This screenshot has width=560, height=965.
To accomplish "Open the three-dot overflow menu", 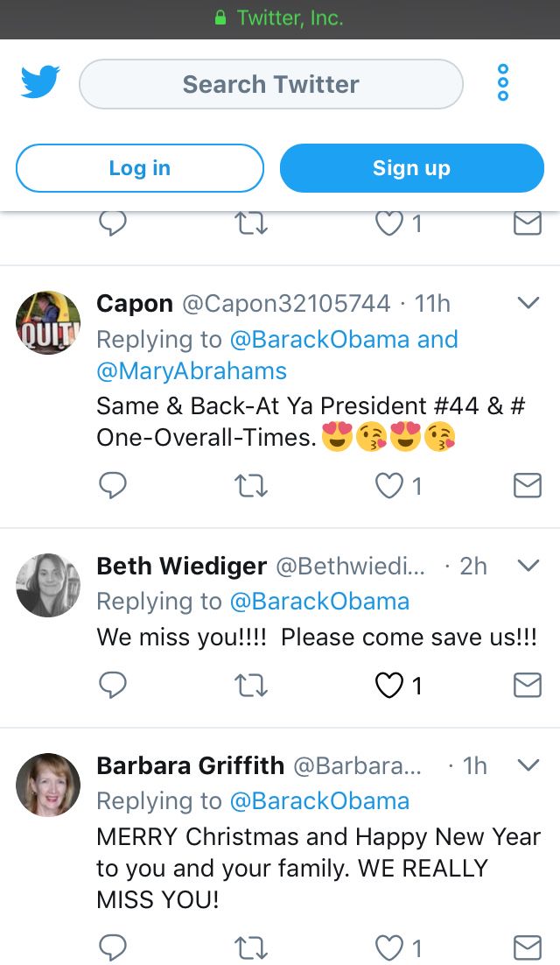I will (503, 82).
